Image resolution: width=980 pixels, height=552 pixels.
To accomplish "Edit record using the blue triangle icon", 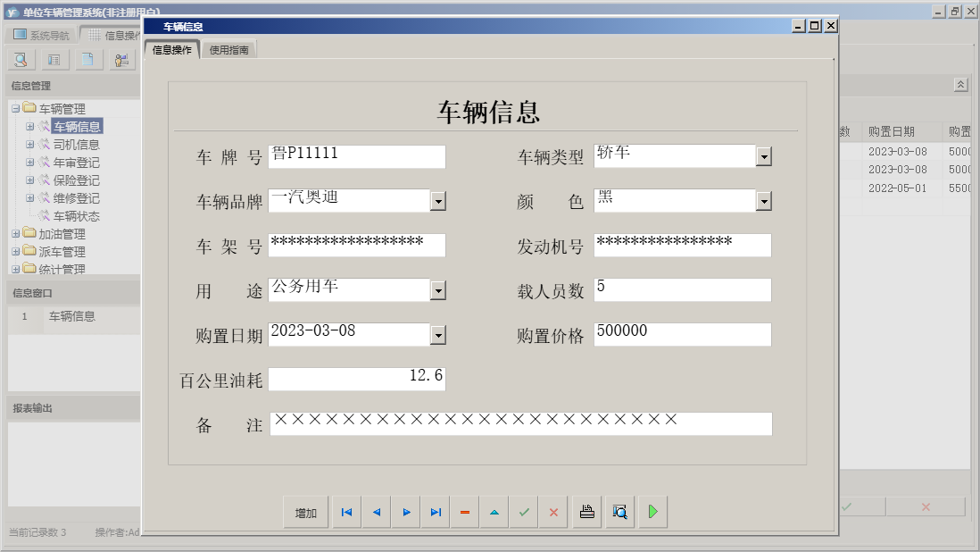I will pos(494,512).
